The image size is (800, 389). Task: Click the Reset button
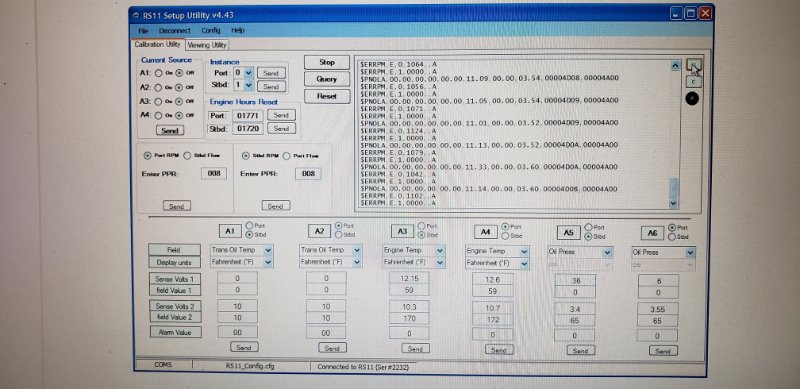click(327, 96)
